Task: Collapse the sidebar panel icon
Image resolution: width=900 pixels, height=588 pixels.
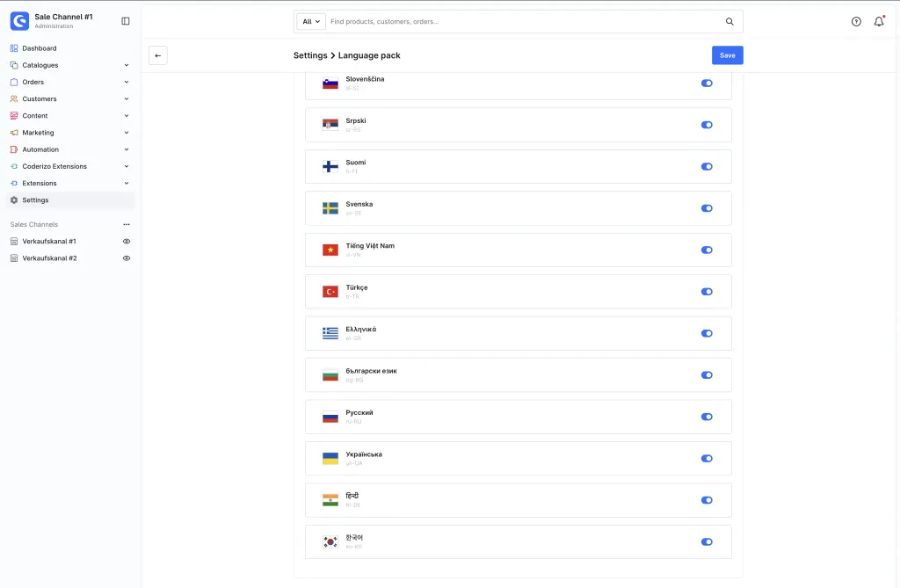Action: coord(126,21)
